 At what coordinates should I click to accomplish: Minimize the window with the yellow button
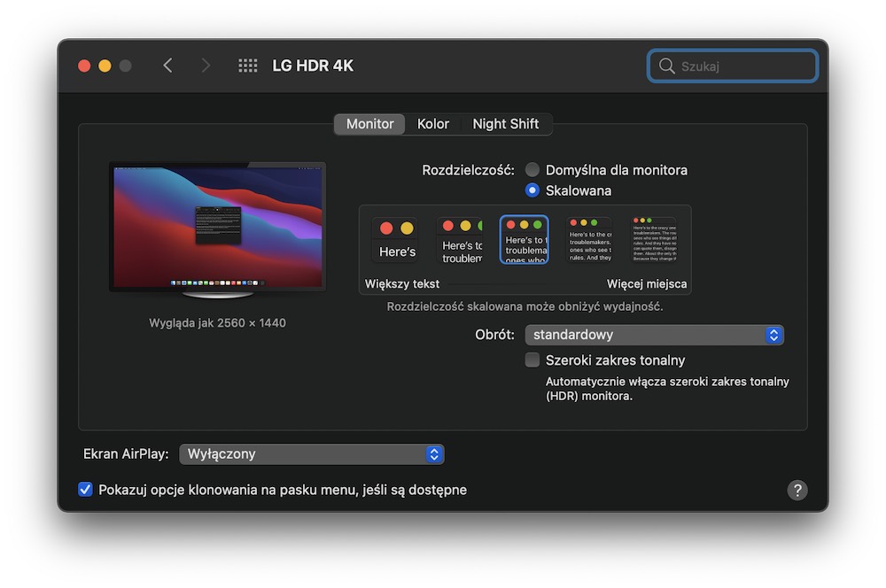(x=105, y=66)
